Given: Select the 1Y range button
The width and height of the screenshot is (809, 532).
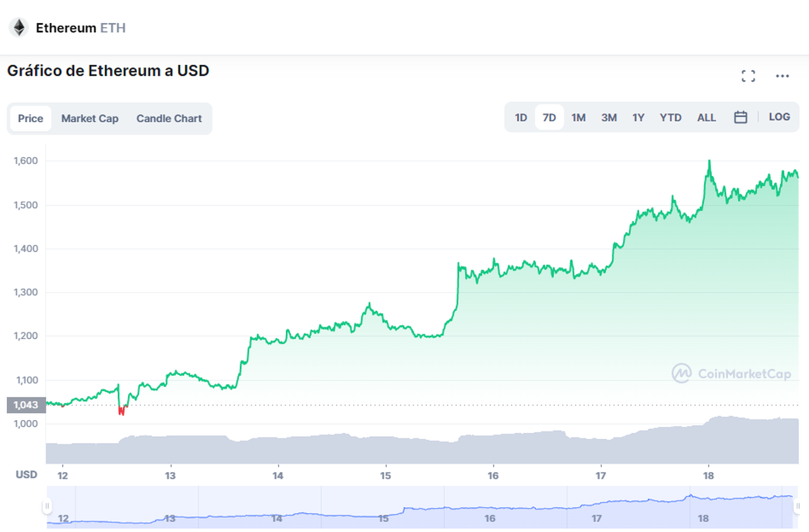Looking at the screenshot, I should (x=638, y=117).
